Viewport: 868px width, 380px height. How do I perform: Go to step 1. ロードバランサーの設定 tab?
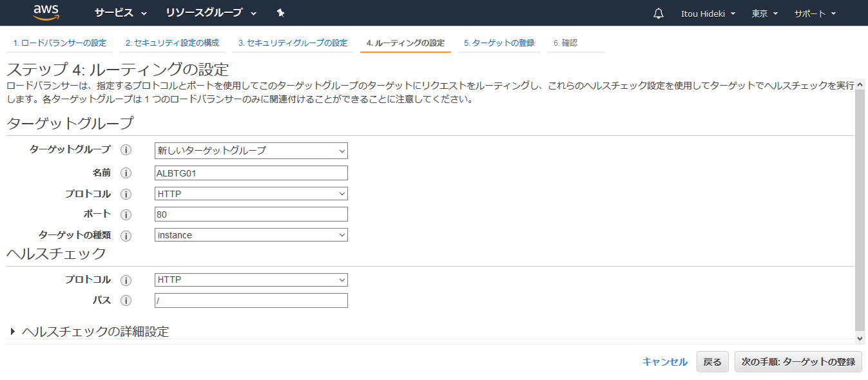[x=60, y=43]
